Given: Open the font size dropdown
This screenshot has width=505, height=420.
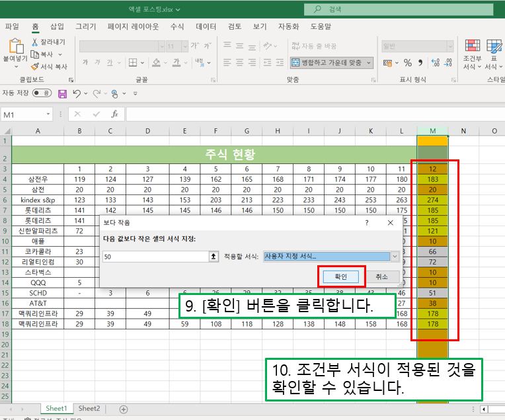Looking at the screenshot, I should 185,47.
